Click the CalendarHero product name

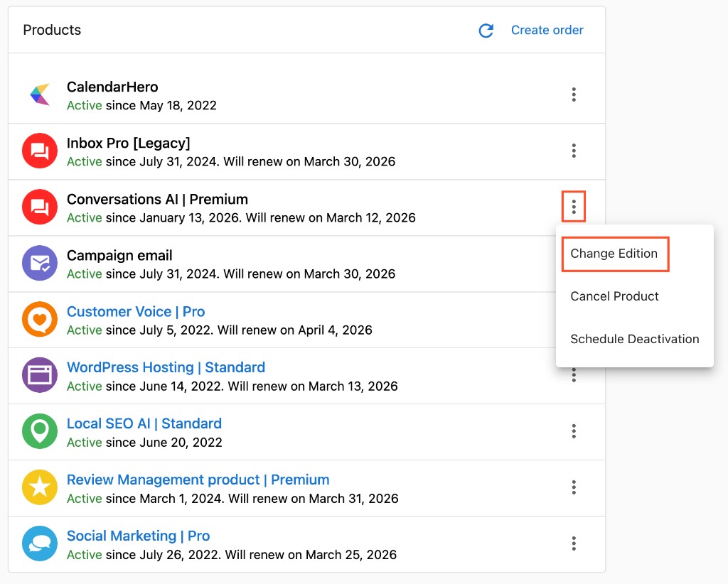pos(112,87)
